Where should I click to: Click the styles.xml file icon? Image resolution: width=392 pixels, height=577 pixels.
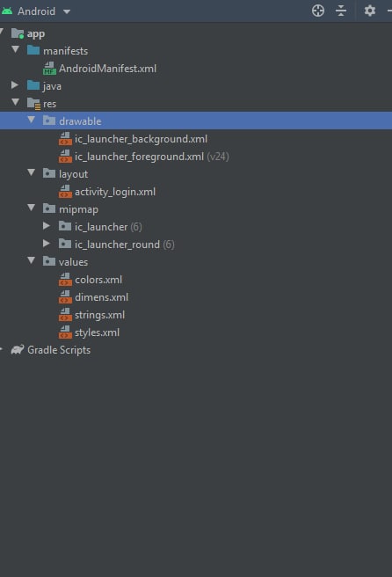65,332
